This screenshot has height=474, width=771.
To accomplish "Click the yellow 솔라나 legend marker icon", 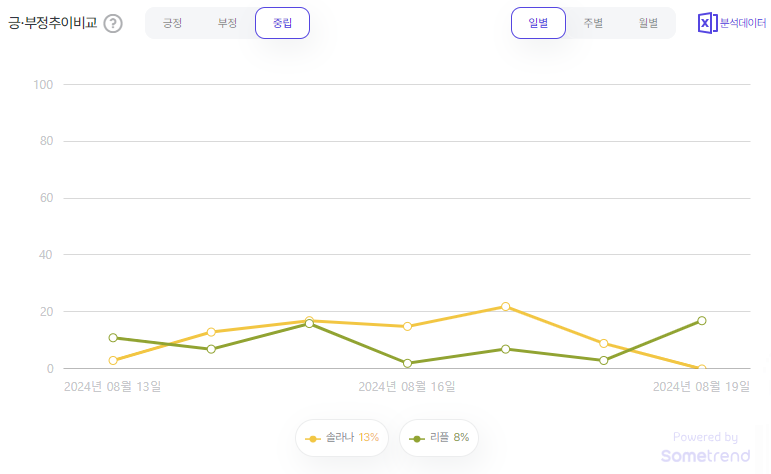I will (313, 438).
